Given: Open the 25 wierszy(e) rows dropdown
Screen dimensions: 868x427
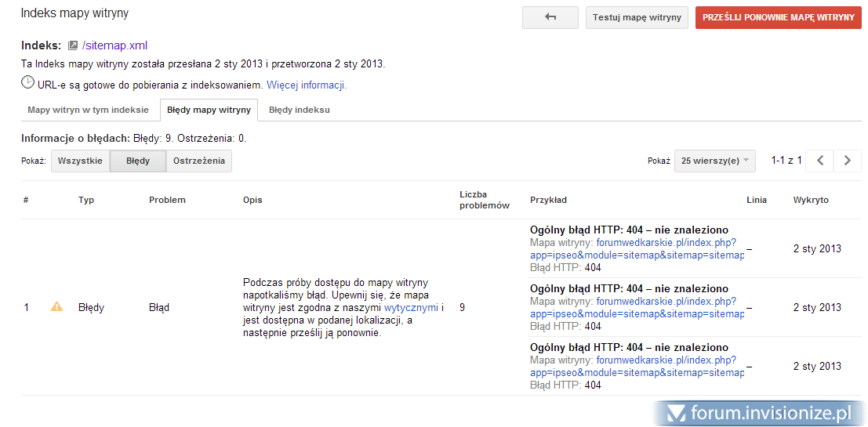Looking at the screenshot, I should (x=714, y=161).
